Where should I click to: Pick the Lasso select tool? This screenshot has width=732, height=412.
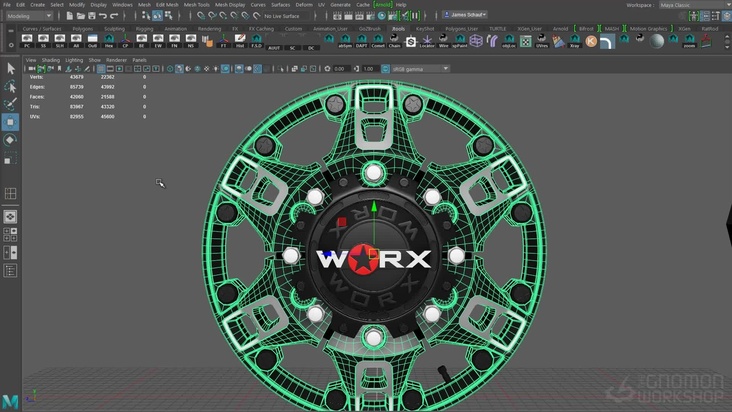(10, 86)
